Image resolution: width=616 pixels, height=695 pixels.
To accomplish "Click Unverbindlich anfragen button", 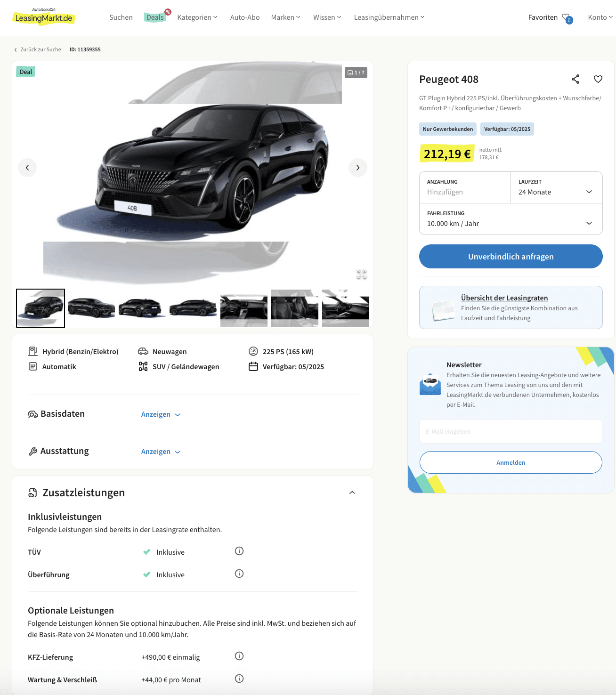I will pyautogui.click(x=511, y=257).
